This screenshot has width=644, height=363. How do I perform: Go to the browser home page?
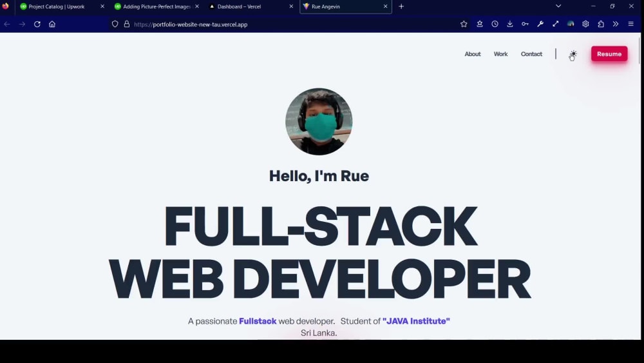pos(52,25)
